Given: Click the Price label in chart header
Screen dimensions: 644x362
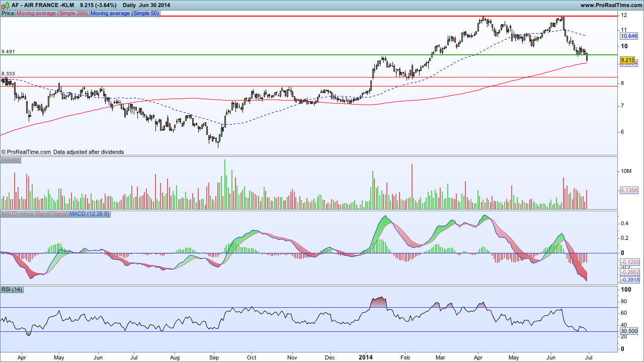Looking at the screenshot, I should pos(8,14).
